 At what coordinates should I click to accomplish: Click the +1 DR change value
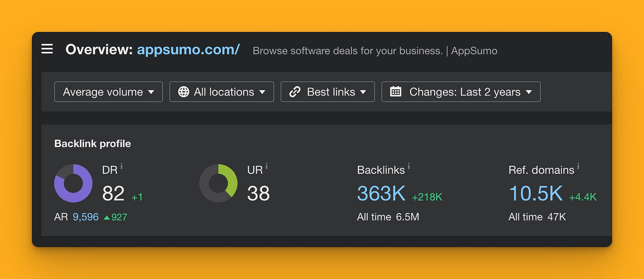(x=137, y=197)
